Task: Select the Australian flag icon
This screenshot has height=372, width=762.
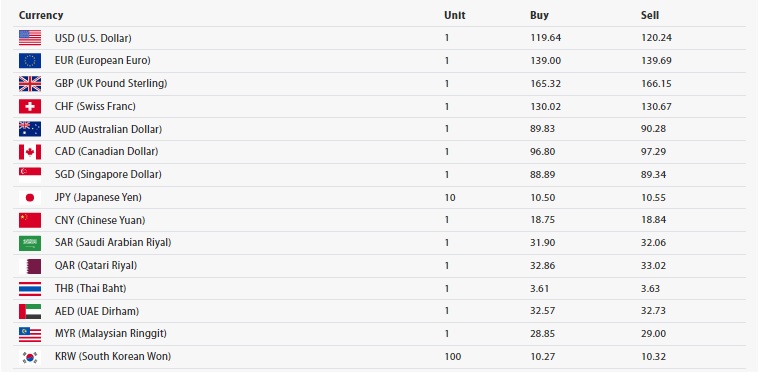Action: tap(30, 129)
